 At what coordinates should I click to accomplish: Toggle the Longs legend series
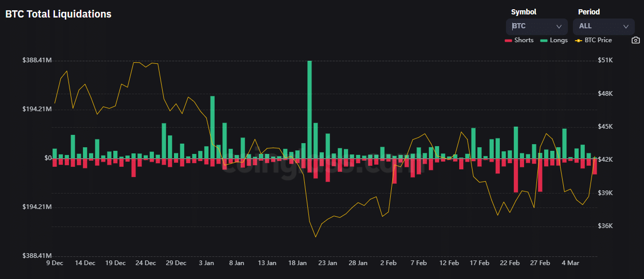pyautogui.click(x=554, y=40)
